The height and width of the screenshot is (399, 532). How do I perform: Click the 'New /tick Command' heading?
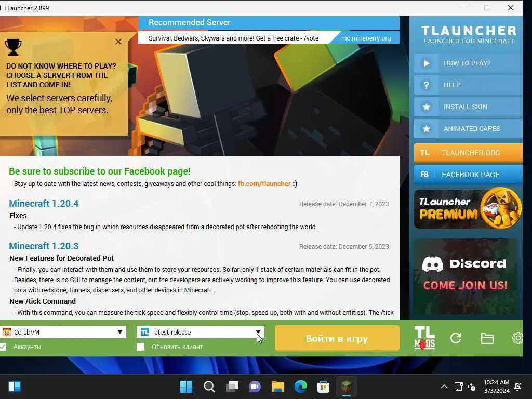(x=43, y=301)
